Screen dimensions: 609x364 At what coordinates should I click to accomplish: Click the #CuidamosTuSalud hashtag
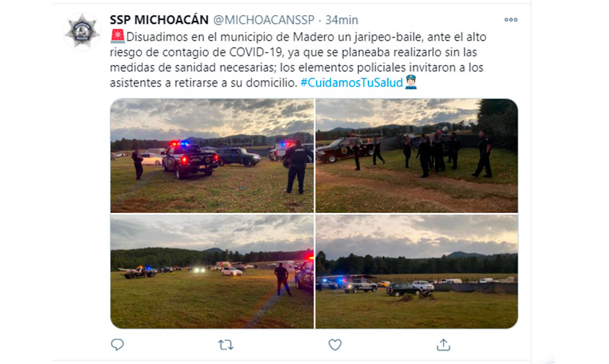pos(352,82)
